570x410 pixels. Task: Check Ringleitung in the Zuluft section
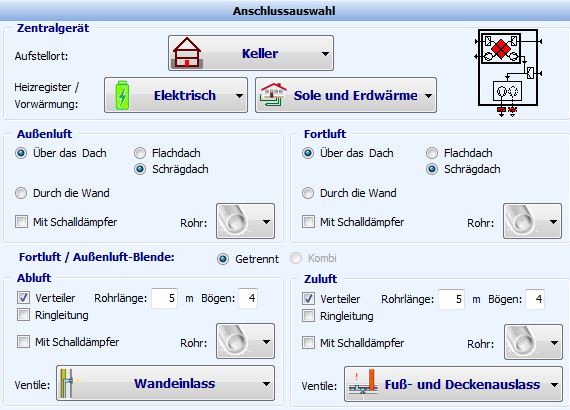point(308,315)
